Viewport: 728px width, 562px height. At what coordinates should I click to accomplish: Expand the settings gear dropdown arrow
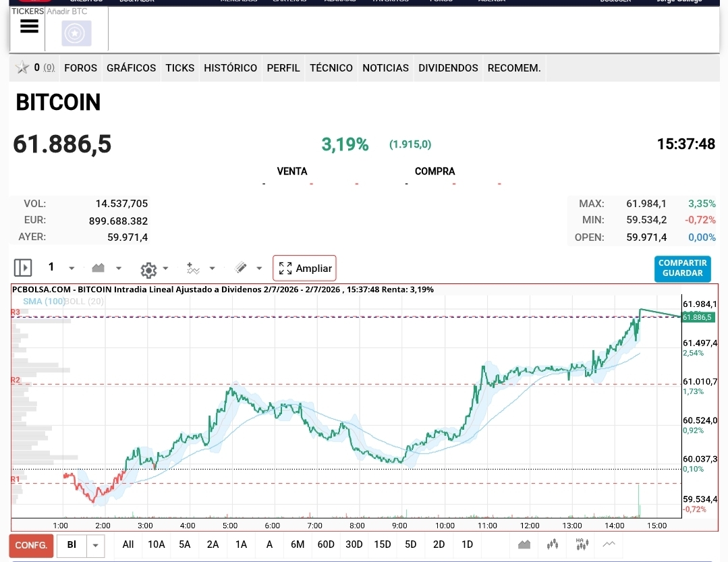coord(165,269)
